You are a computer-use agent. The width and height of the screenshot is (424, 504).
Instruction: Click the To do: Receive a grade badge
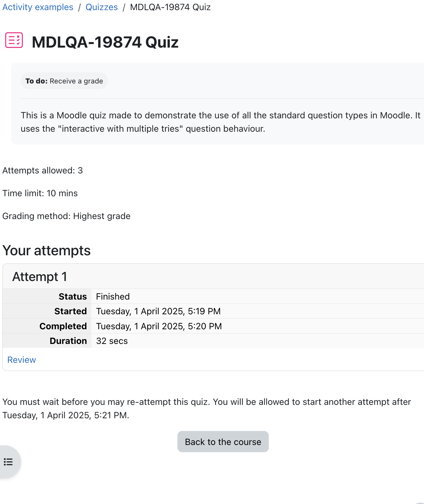[64, 81]
